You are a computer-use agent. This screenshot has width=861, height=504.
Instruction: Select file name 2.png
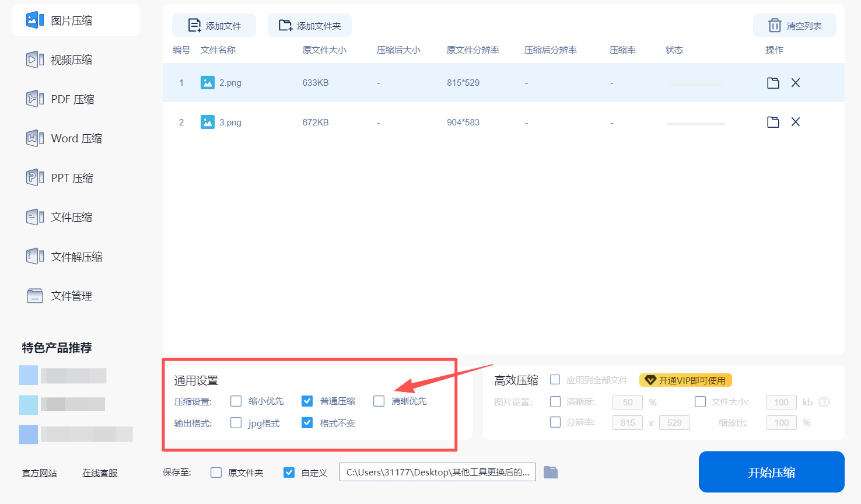(x=230, y=83)
